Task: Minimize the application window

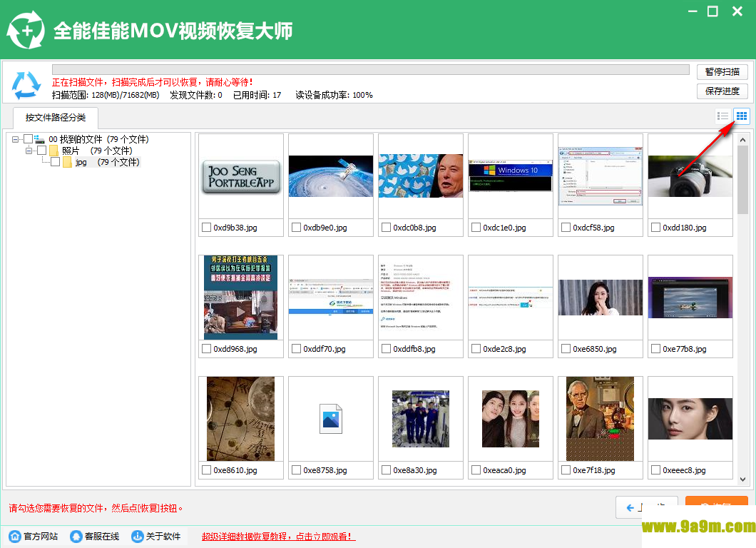Action: point(693,11)
